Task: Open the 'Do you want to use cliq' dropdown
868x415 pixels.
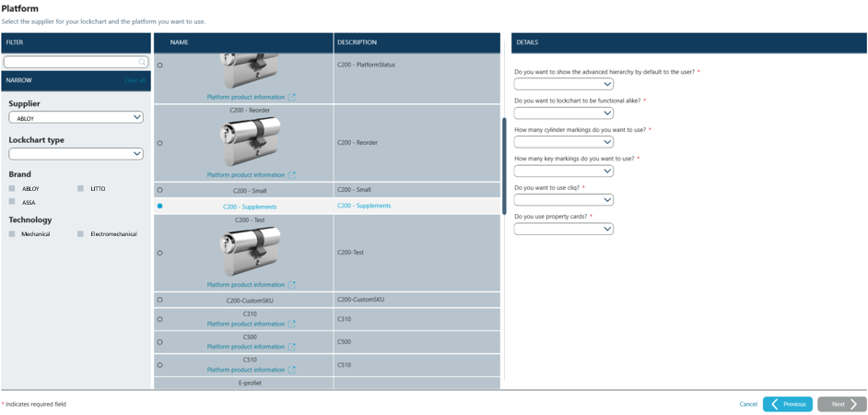Action: click(x=563, y=200)
